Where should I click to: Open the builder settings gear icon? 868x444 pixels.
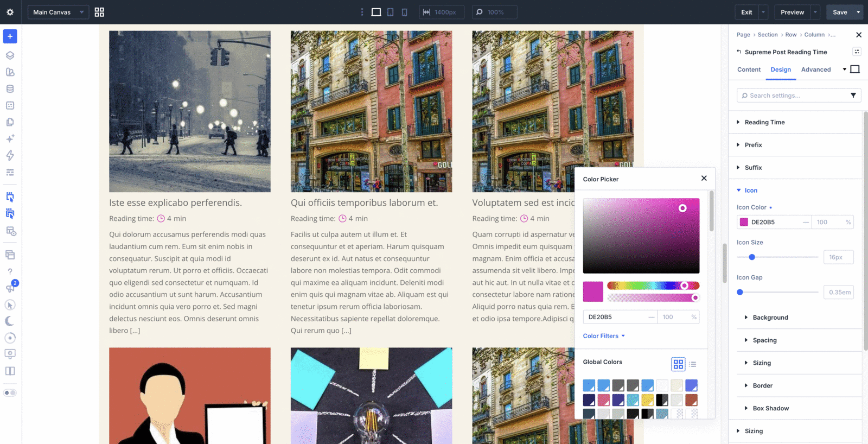(x=10, y=12)
